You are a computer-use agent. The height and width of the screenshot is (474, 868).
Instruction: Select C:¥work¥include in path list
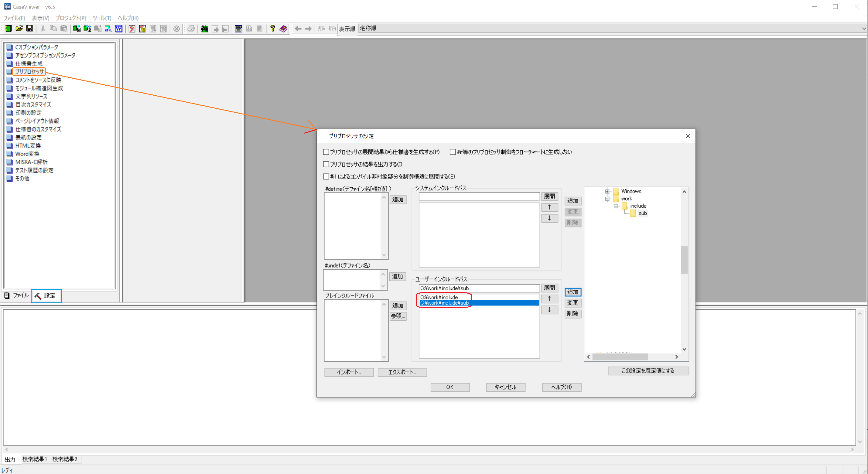[x=479, y=297]
